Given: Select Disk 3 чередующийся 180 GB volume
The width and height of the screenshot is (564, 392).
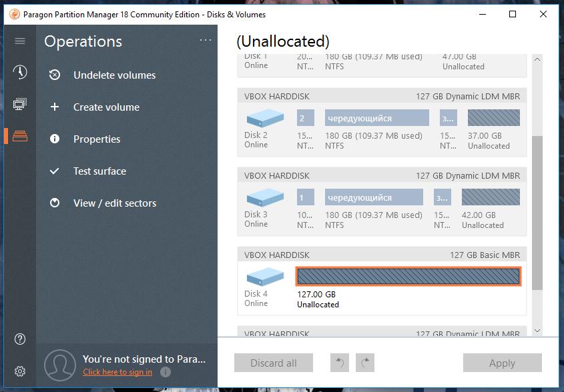Looking at the screenshot, I should pos(374,197).
